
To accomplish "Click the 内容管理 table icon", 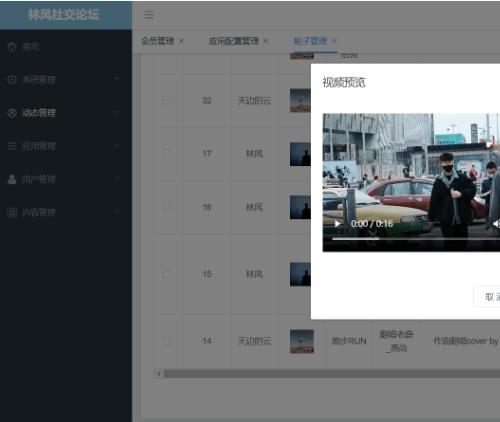I will 12,212.
